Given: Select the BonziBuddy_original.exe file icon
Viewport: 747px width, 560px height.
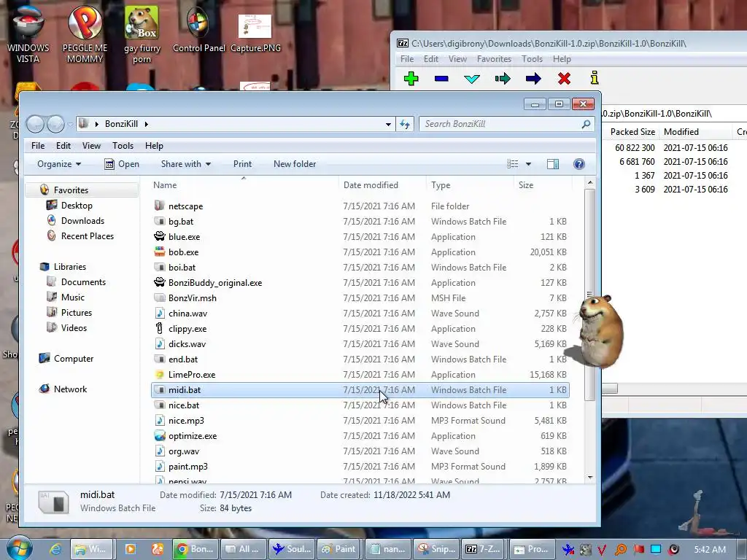Looking at the screenshot, I should [160, 282].
